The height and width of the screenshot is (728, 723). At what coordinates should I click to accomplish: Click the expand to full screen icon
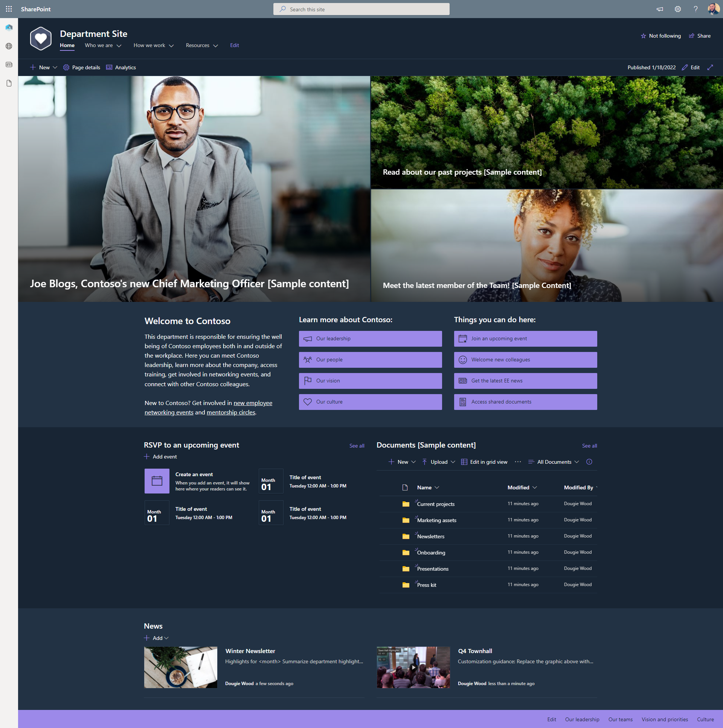pyautogui.click(x=710, y=67)
